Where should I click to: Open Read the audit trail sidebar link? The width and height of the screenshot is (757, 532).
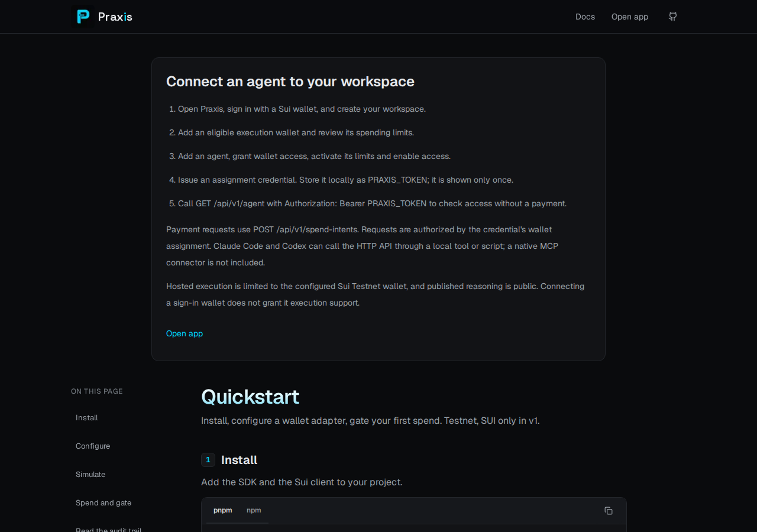pos(109,529)
